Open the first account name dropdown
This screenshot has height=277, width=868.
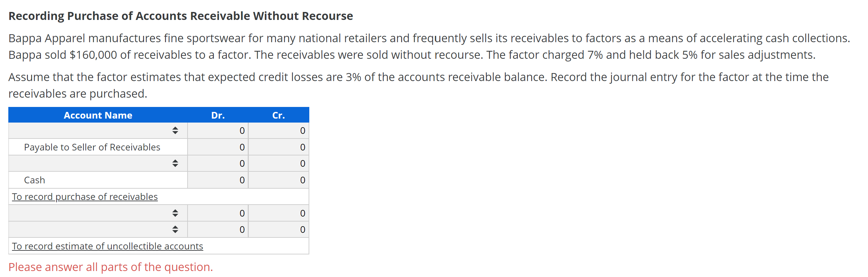tap(98, 131)
